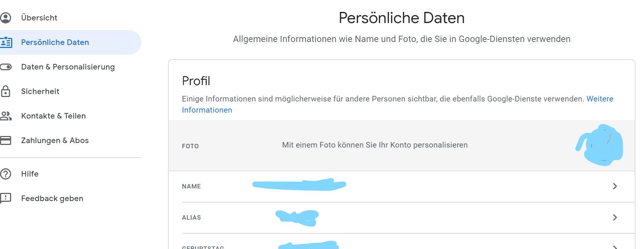Navigate to Zahlungen & Abos
This screenshot has width=644, height=249.
point(55,140)
